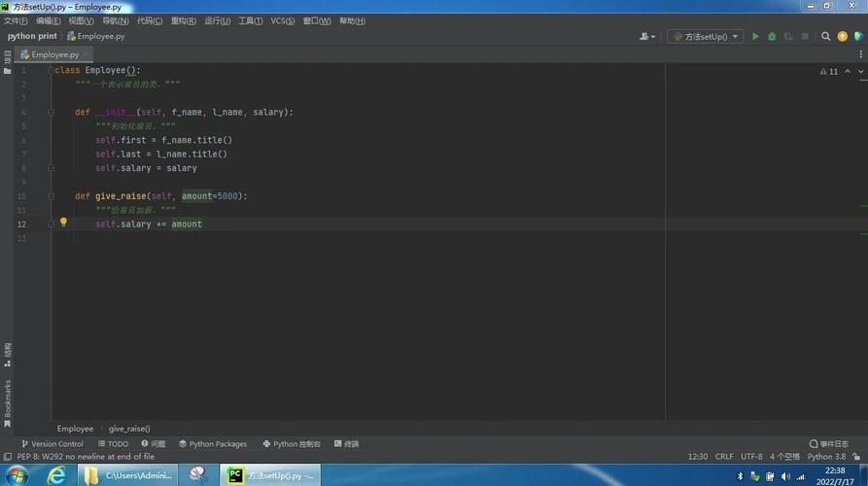868x486 pixels.
Task: Change CRLF line separator in status bar
Action: (x=724, y=457)
